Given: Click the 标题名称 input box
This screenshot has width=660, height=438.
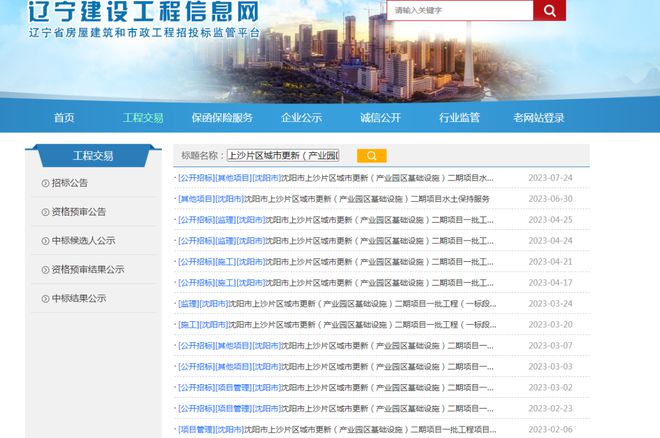Looking at the screenshot, I should (283, 156).
